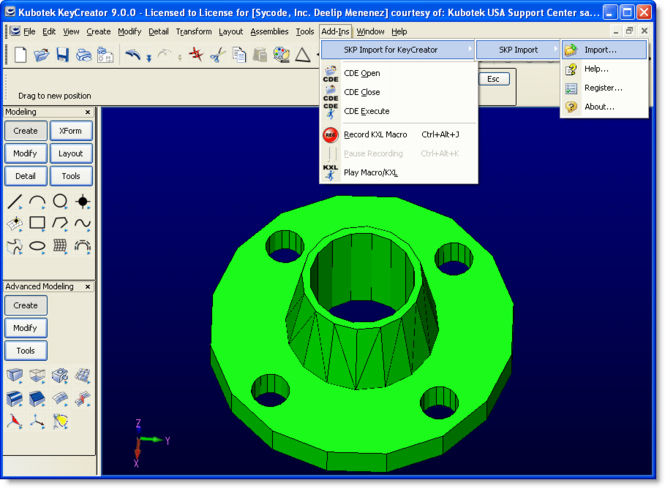
Task: Select Record KXL Macro
Action: 399,135
